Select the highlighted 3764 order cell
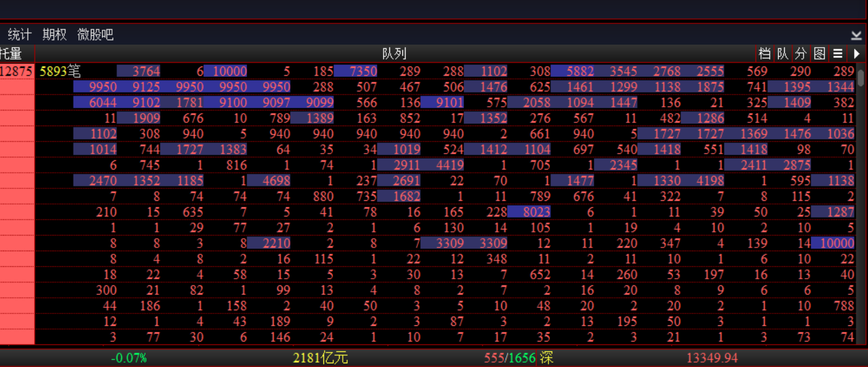The width and height of the screenshot is (868, 367). 138,71
